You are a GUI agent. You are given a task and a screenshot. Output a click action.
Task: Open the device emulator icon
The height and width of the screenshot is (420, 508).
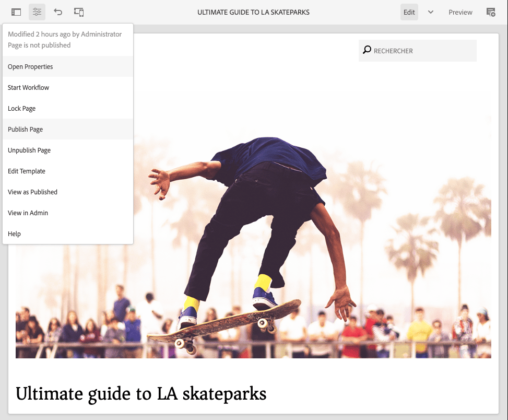click(x=79, y=11)
